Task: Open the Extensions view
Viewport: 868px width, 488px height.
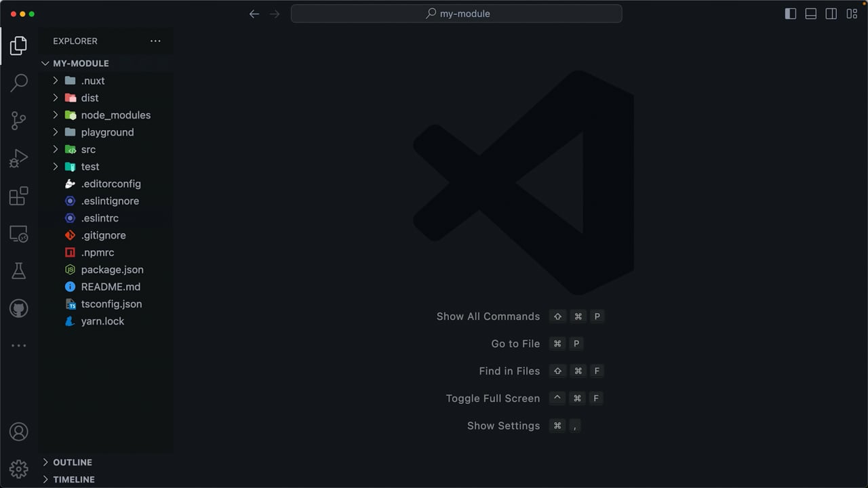Action: click(18, 196)
